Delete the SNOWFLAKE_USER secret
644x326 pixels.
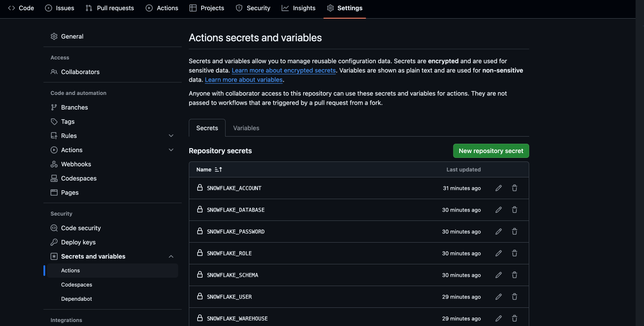coord(514,296)
